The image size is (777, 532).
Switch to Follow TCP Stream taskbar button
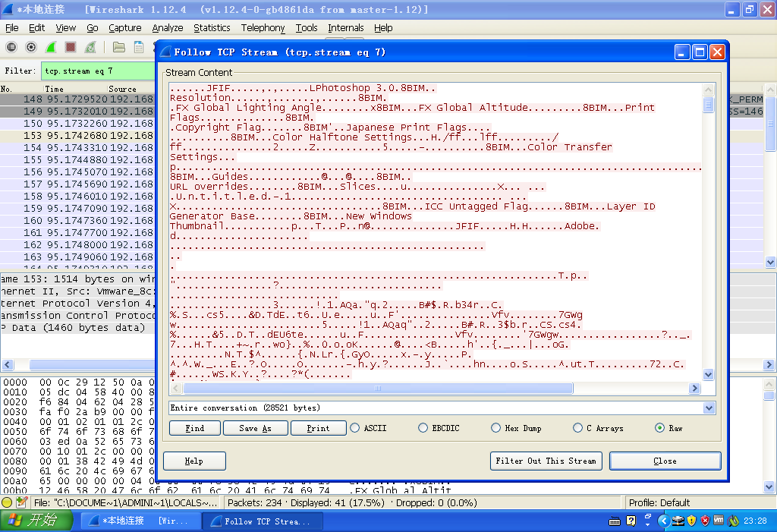tap(263, 521)
